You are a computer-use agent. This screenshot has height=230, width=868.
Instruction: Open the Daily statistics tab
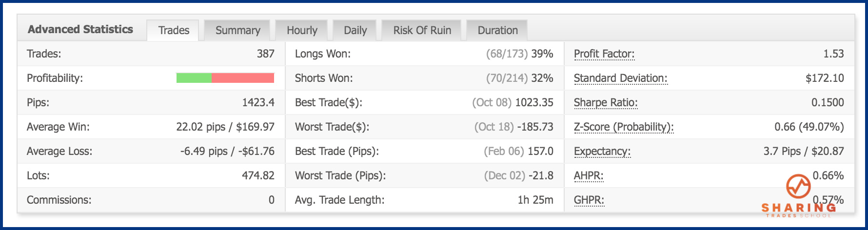355,30
